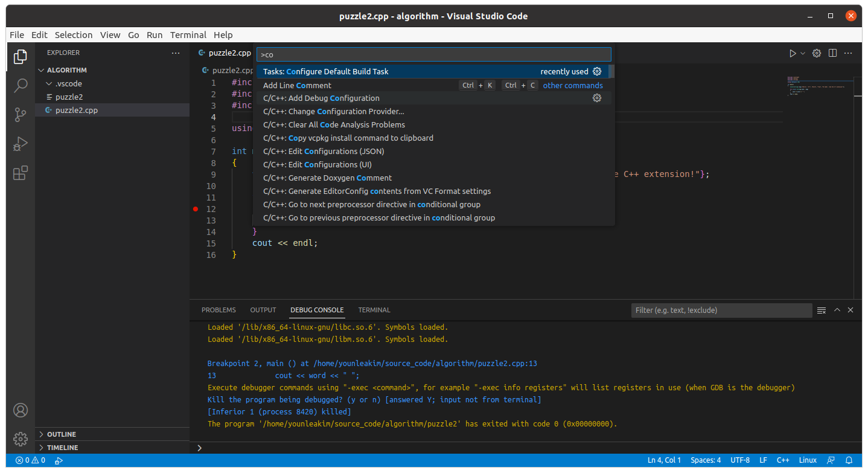The height and width of the screenshot is (473, 868).
Task: Open the Search view in activity bar
Action: click(21, 85)
